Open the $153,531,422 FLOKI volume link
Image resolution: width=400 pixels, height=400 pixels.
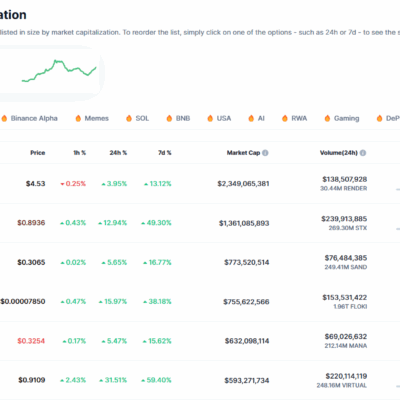coord(345,297)
